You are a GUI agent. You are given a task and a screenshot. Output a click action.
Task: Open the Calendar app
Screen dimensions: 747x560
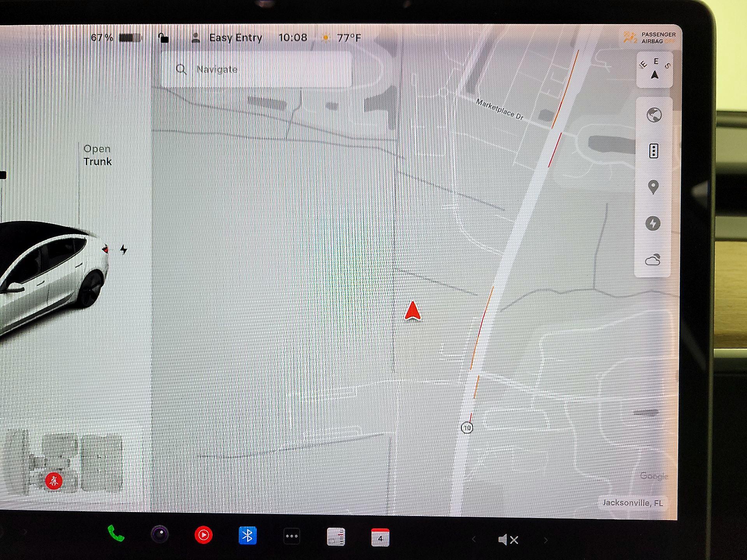coord(380,537)
